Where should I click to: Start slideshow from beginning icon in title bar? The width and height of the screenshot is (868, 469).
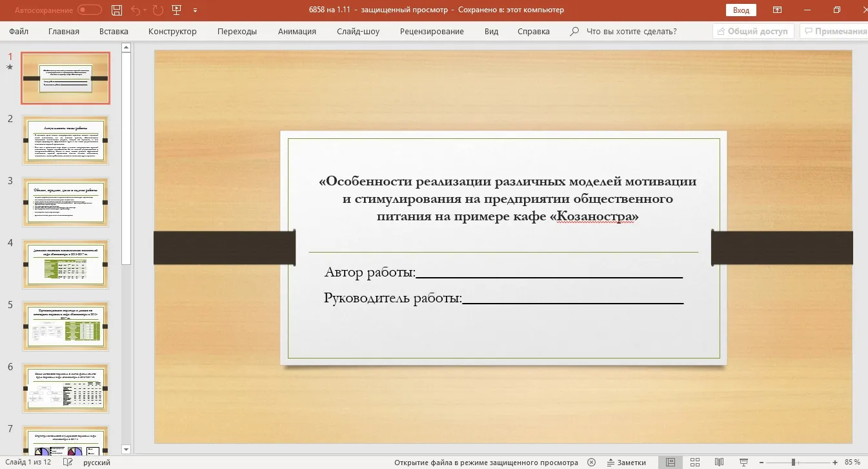coord(177,10)
